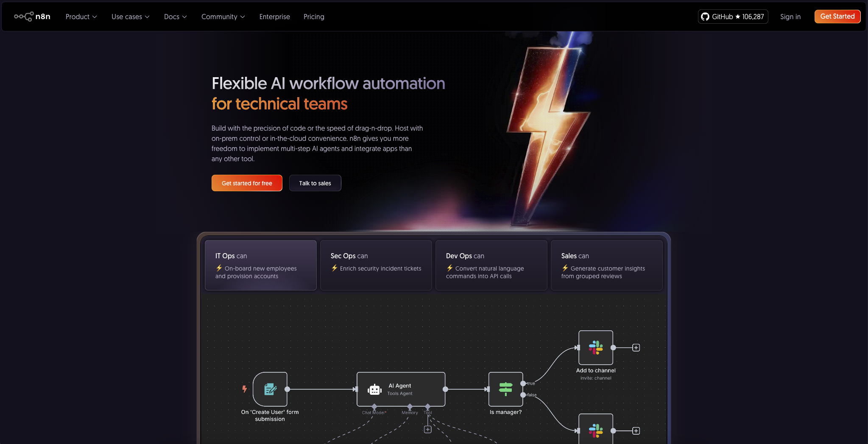
Task: Select the AI Agent robot node
Action: coord(401,389)
